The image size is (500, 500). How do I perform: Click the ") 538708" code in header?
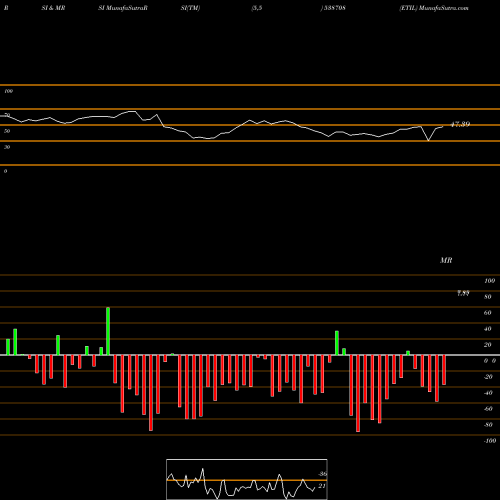(x=333, y=8)
